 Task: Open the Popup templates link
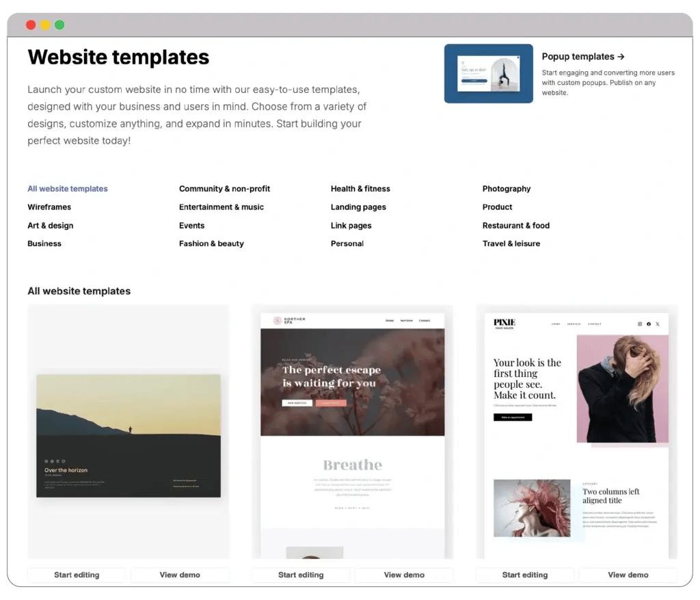[582, 57]
